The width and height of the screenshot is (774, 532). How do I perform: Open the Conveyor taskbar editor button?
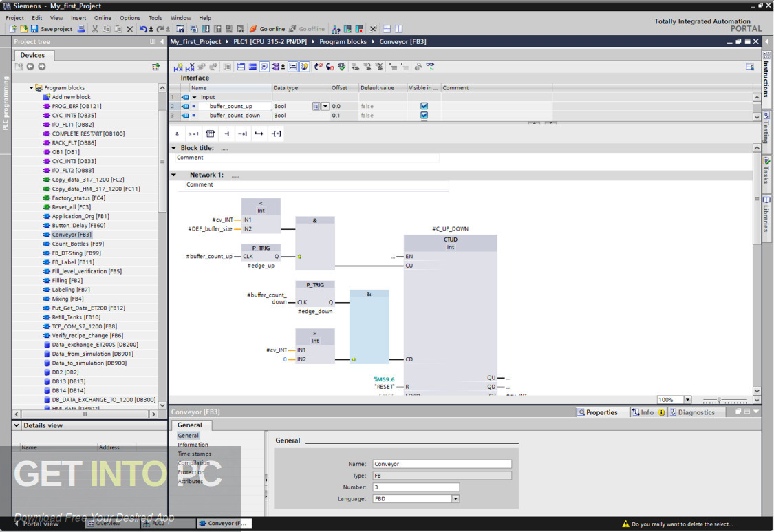click(224, 524)
